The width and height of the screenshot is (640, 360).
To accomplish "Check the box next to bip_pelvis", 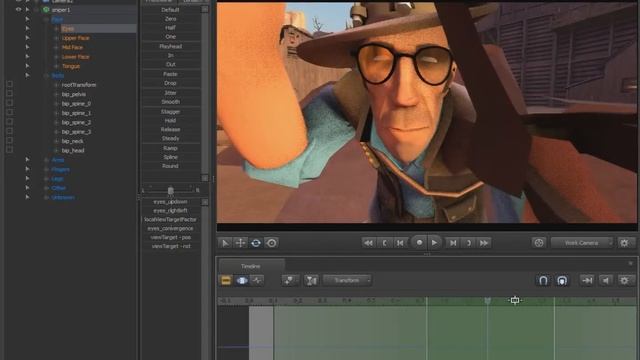I will pos(9,93).
